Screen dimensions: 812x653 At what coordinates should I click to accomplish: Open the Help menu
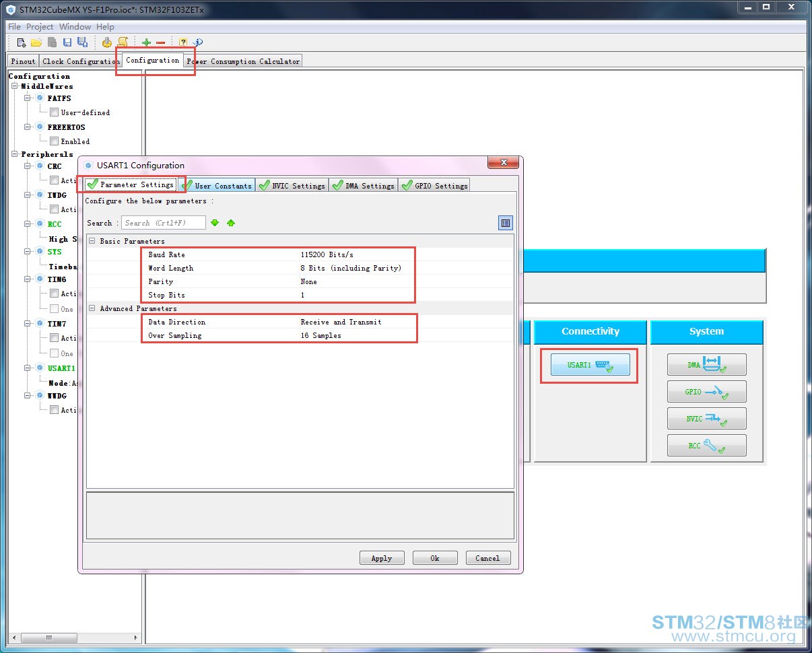click(x=105, y=27)
